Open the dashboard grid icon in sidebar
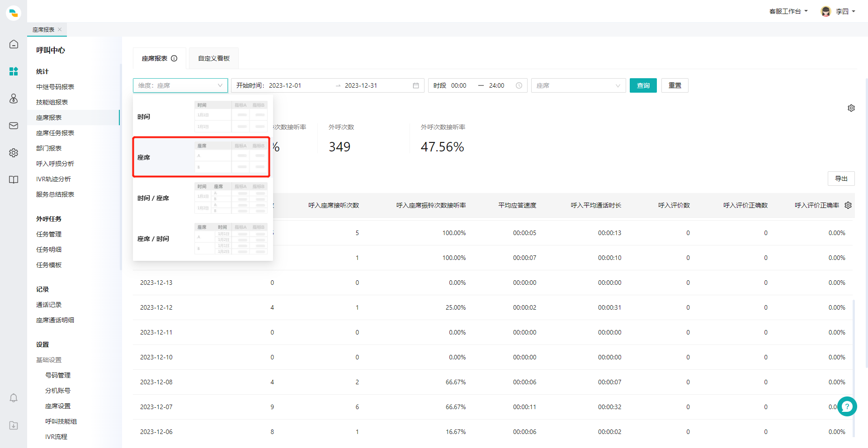This screenshot has width=868, height=448. 14,71
